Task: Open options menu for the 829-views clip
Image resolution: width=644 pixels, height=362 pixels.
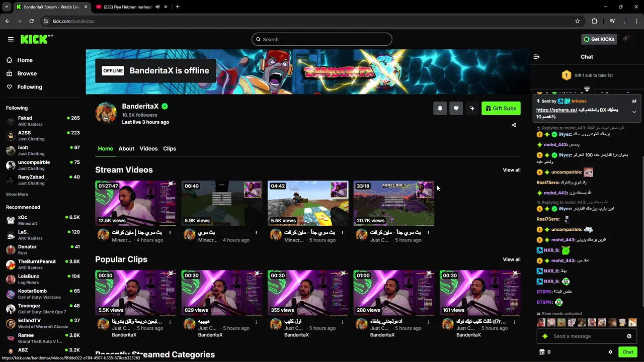Action: pos(256,322)
